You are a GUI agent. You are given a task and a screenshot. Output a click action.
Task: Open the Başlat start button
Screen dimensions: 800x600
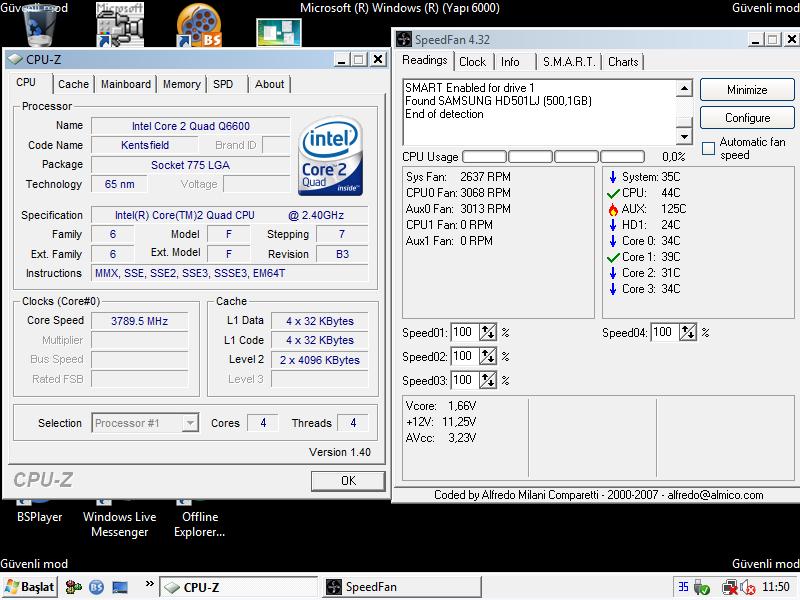tap(30, 587)
